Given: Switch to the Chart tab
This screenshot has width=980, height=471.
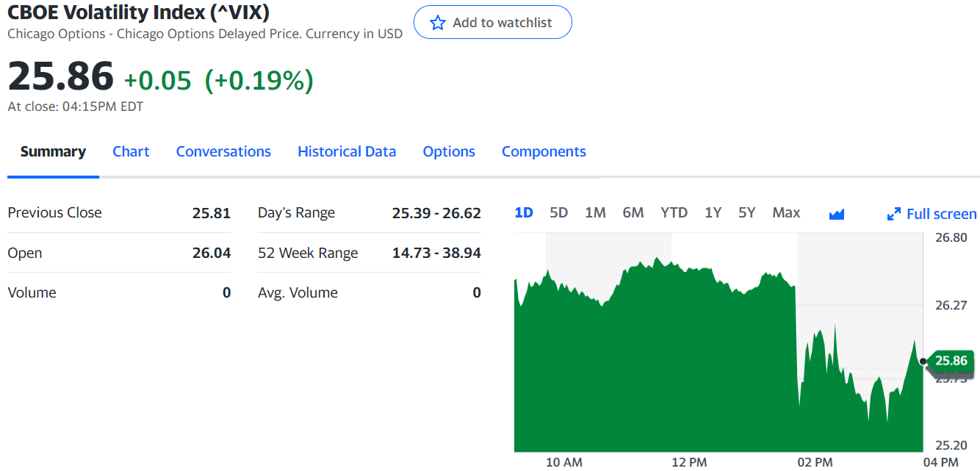Looking at the screenshot, I should 131,151.
